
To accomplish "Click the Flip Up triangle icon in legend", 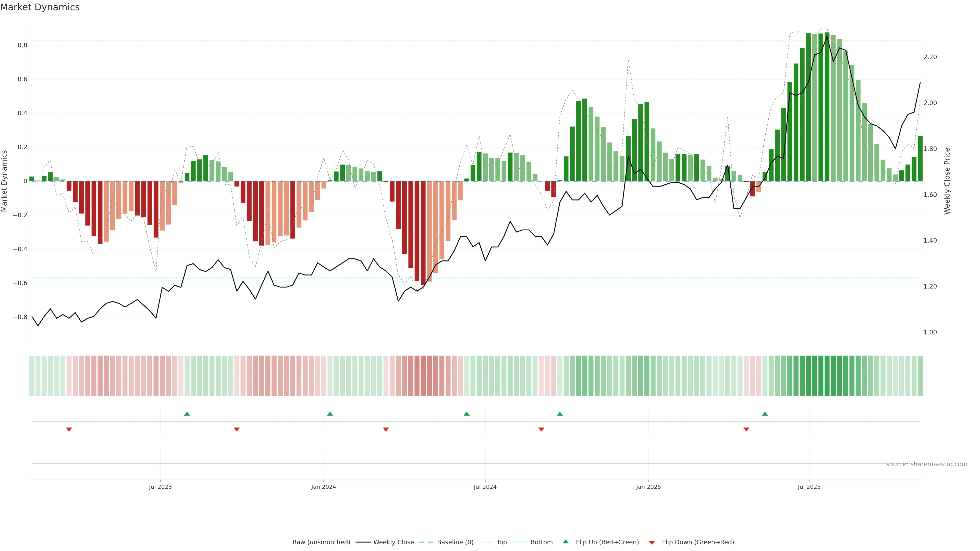I will click(x=566, y=542).
